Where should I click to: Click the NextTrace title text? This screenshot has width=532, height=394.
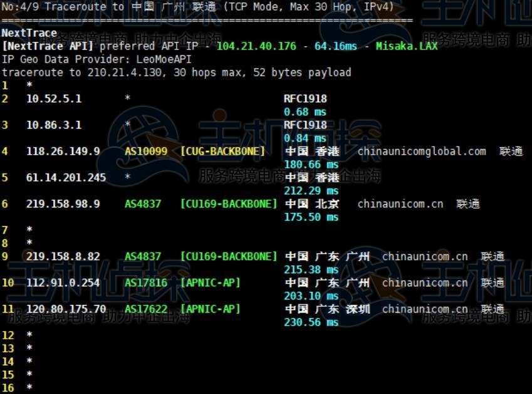29,33
